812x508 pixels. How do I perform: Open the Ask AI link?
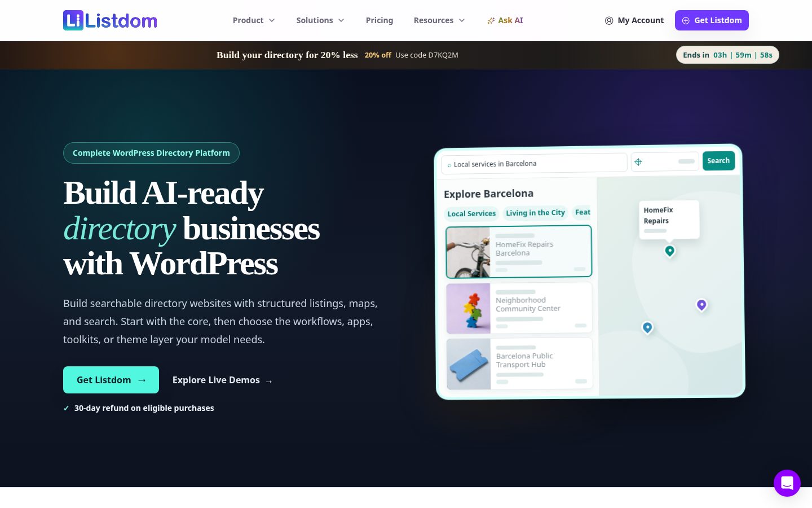(x=505, y=20)
